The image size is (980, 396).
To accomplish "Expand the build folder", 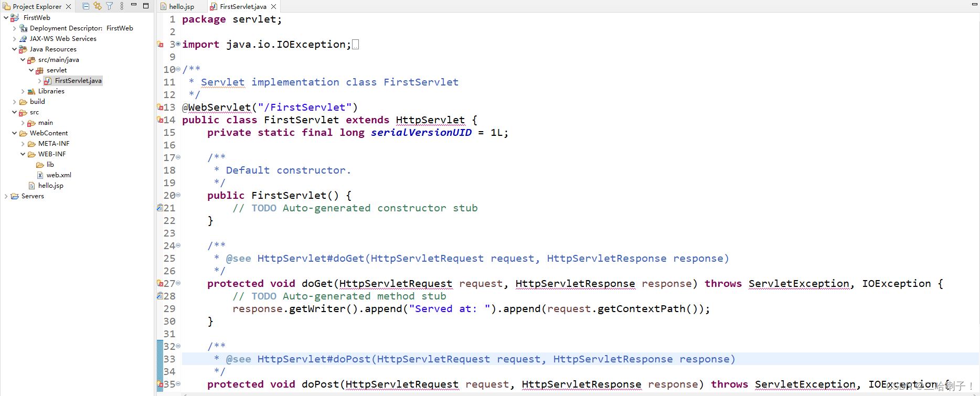I will click(14, 102).
